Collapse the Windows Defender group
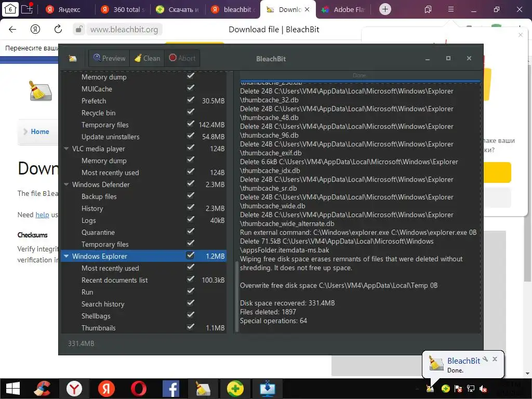The image size is (532, 399). click(x=66, y=184)
